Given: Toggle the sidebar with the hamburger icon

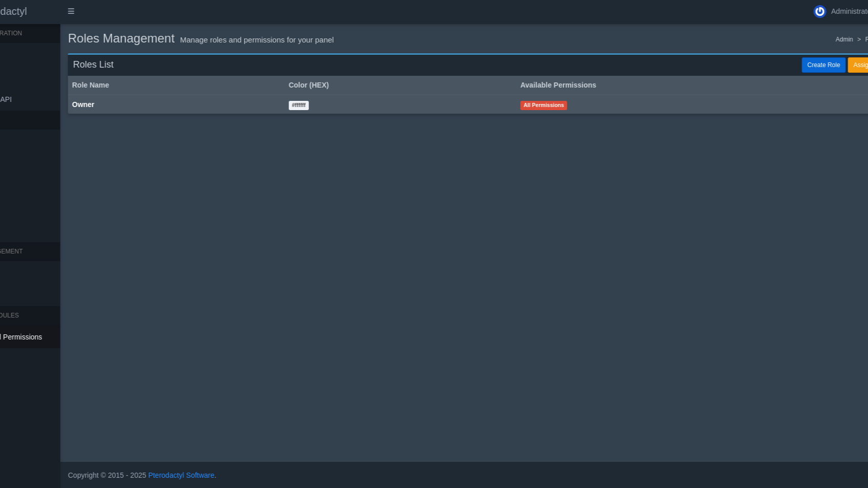Looking at the screenshot, I should 71,11.
